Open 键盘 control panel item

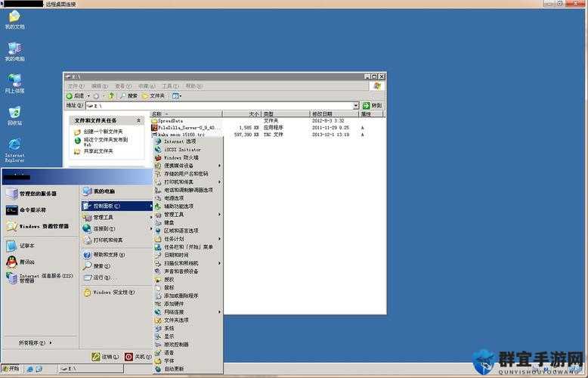[x=188, y=223]
